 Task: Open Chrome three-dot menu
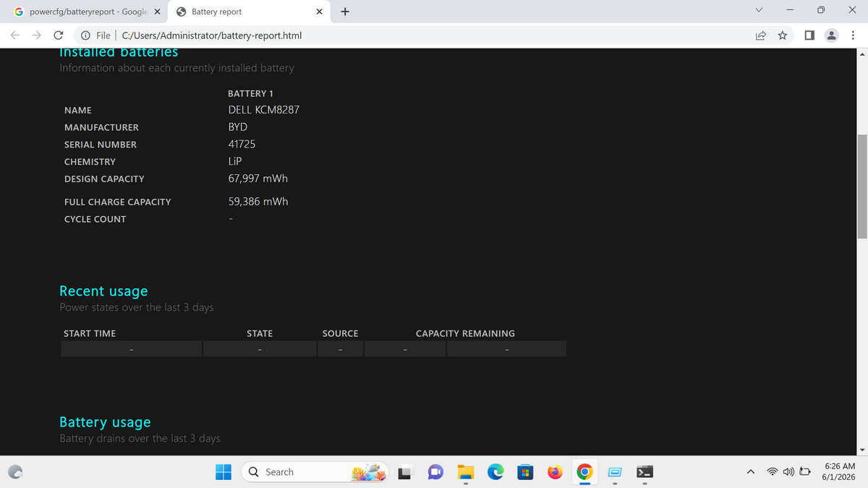(853, 35)
